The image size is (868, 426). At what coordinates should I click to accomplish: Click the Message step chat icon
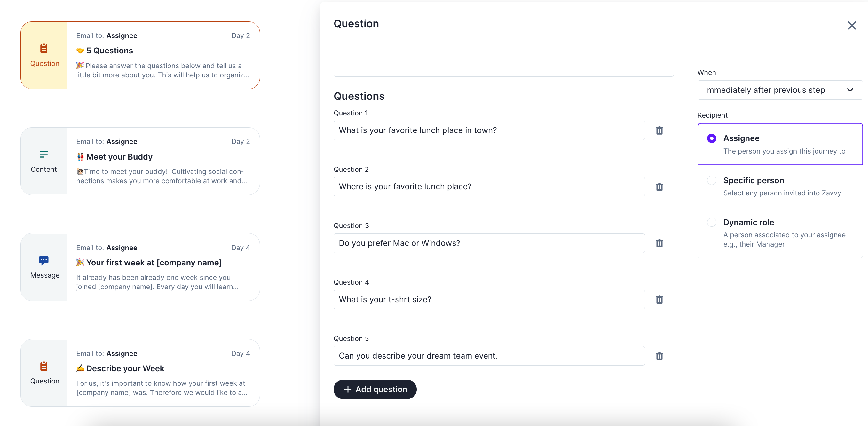44,260
